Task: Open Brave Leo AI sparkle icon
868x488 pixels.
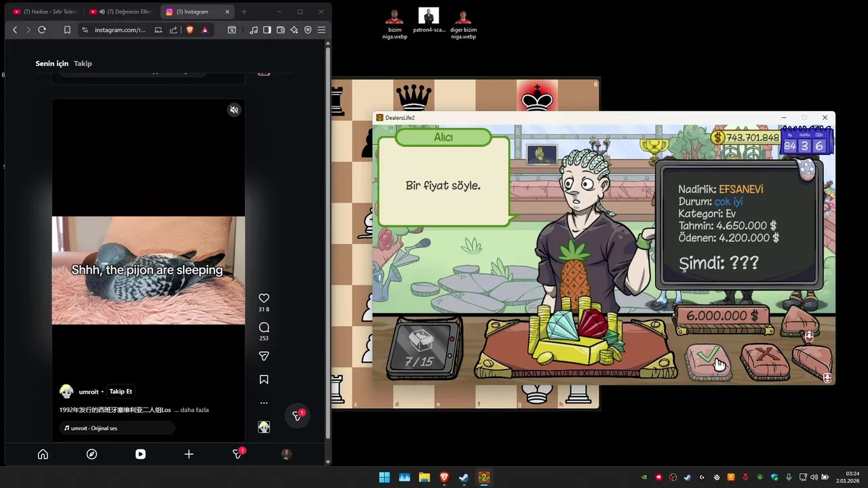Action: point(294,30)
